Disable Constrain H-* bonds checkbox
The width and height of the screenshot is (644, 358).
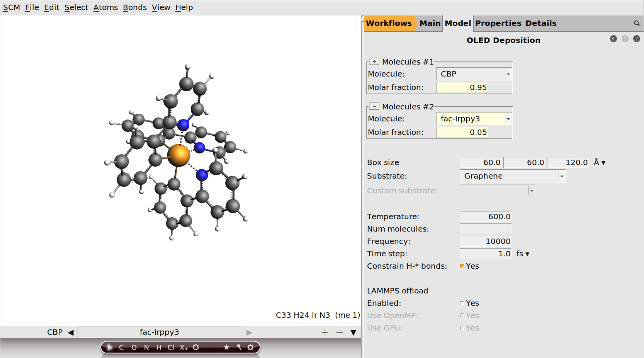click(x=462, y=266)
